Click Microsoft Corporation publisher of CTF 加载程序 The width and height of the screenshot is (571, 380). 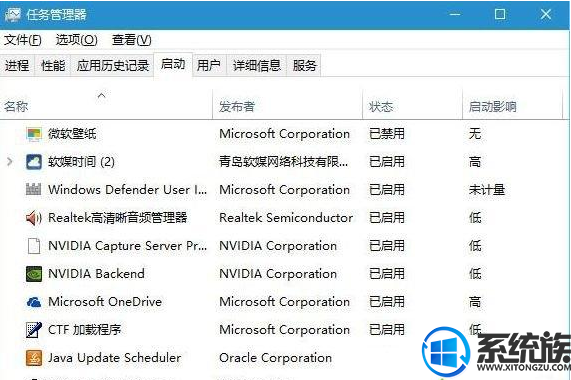(284, 330)
